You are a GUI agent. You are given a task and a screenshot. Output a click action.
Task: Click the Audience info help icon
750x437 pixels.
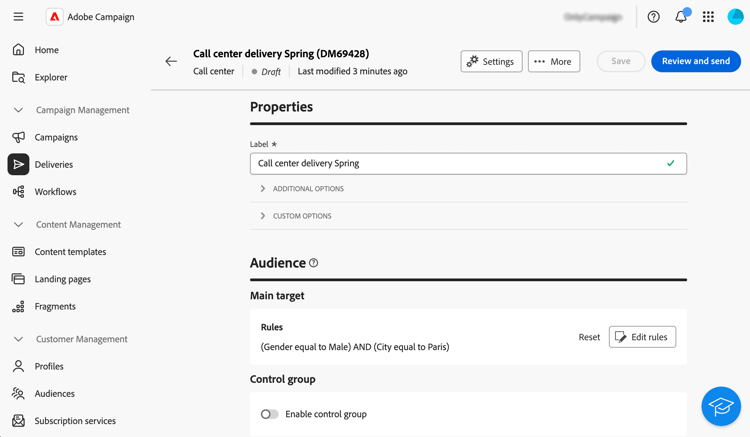(x=314, y=263)
